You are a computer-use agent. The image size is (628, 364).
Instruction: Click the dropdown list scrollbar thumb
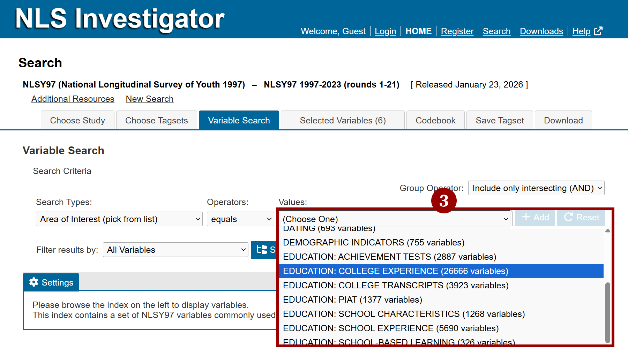[608, 312]
